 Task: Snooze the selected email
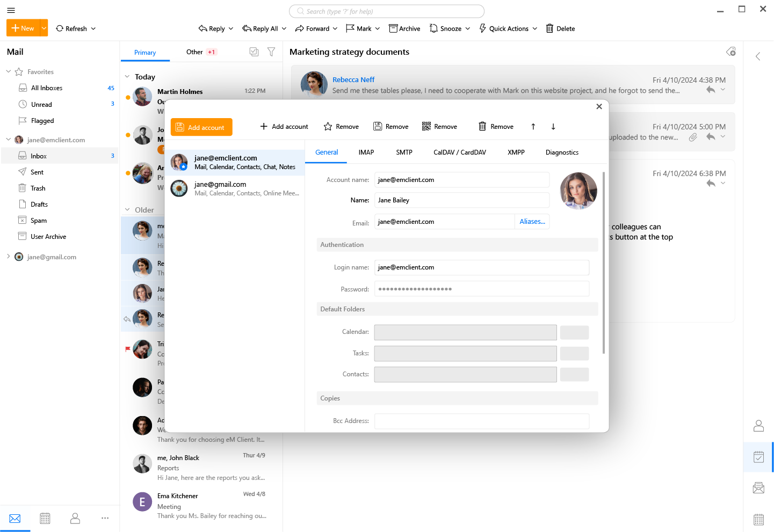(x=446, y=28)
